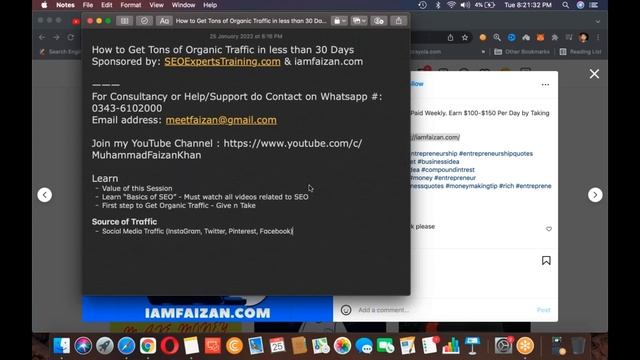Reload the page in Chrome
This screenshot has height=360, width=640.
click(71, 37)
